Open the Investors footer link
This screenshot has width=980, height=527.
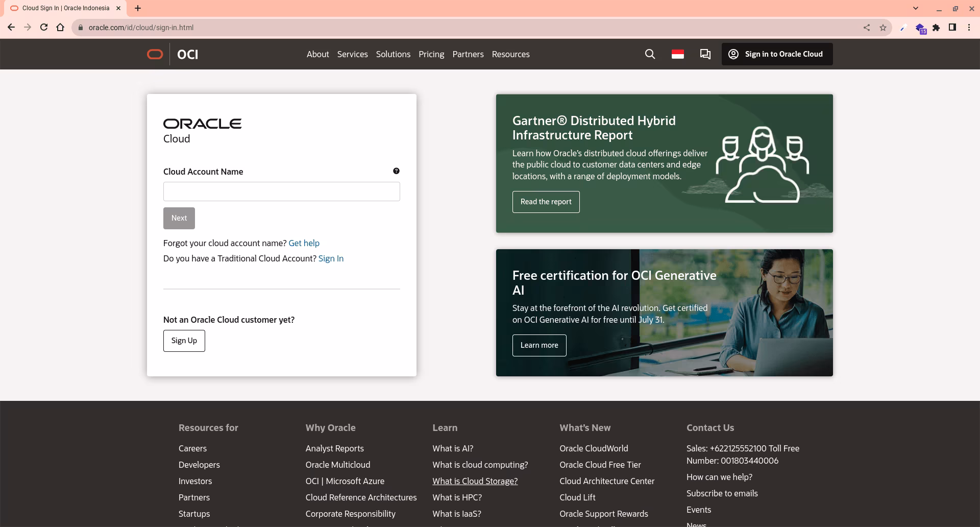(195, 481)
